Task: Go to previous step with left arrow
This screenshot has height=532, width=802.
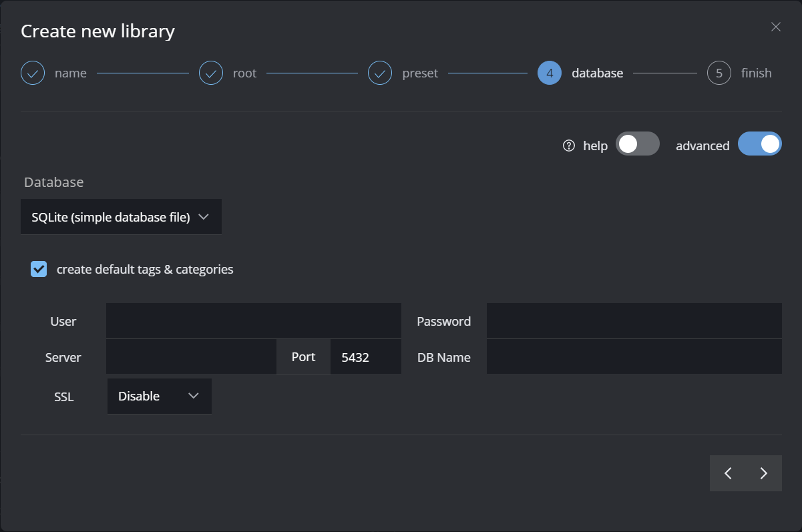Action: click(728, 473)
